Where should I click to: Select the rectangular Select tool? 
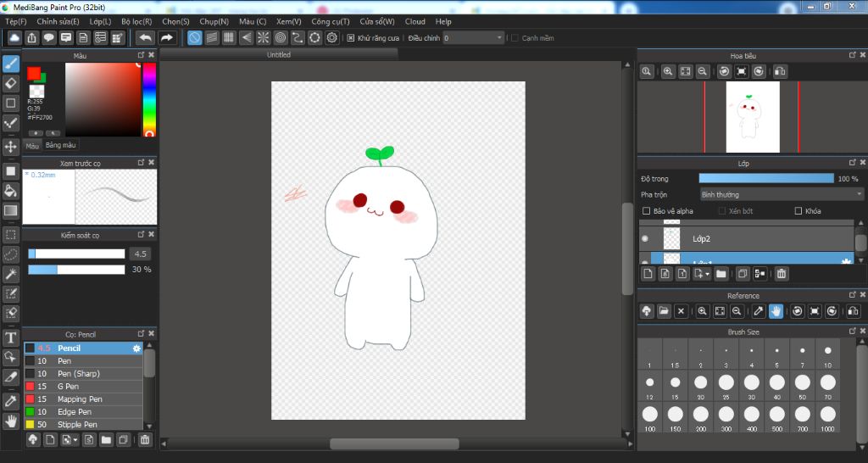[10, 235]
